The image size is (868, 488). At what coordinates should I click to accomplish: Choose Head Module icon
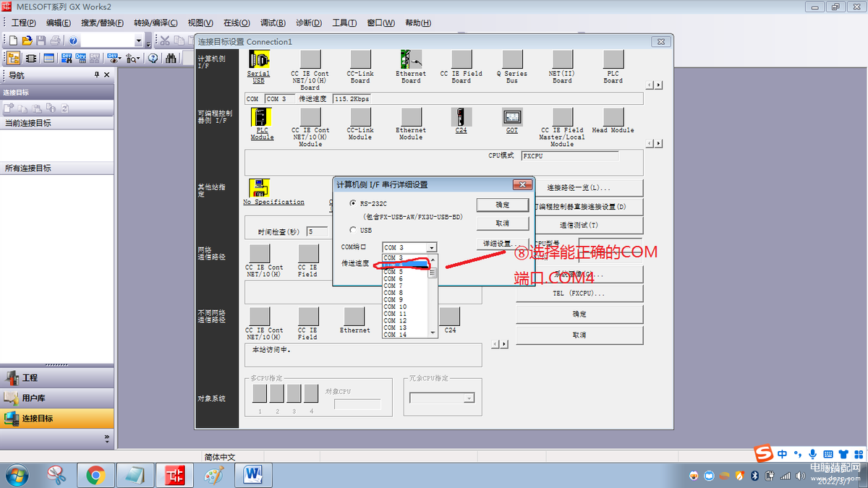613,117
